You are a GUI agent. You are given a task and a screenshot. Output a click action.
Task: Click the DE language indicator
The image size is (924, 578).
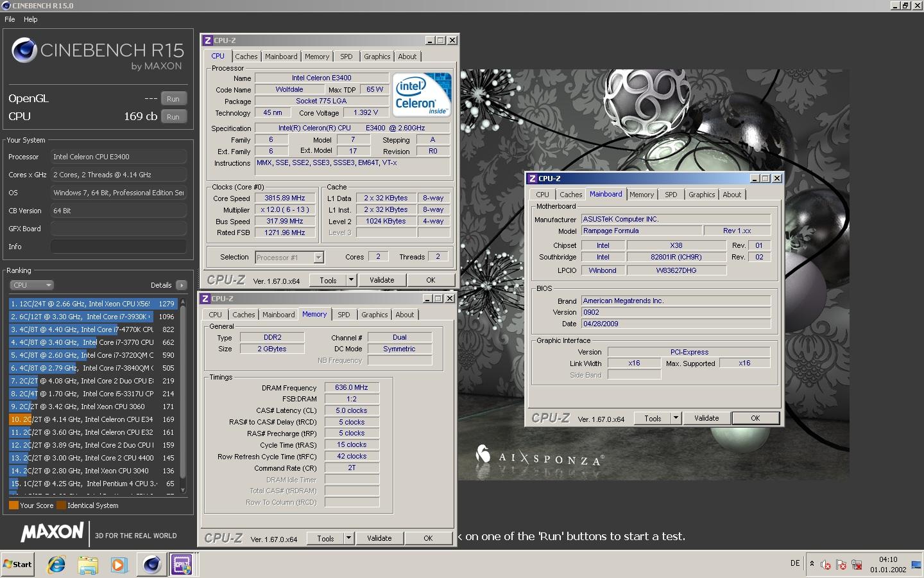tap(795, 564)
